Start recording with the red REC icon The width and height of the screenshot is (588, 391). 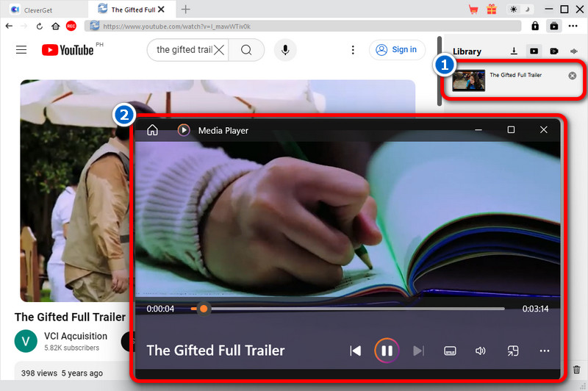click(x=71, y=26)
